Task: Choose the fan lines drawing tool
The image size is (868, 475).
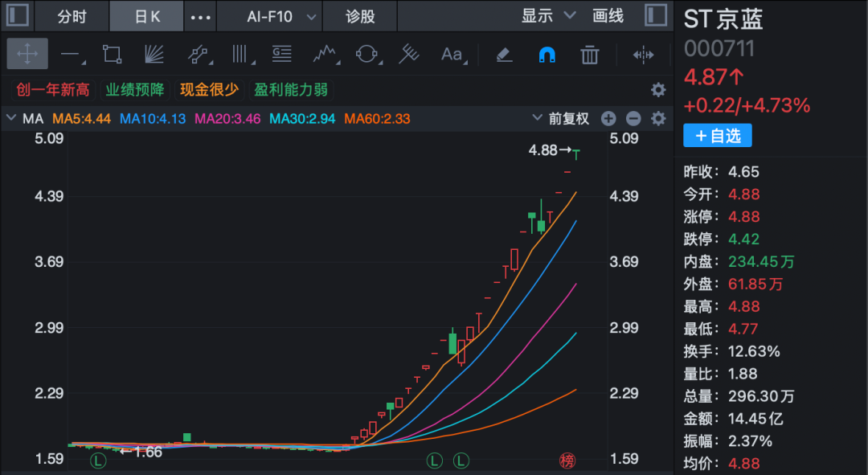Action: click(154, 54)
